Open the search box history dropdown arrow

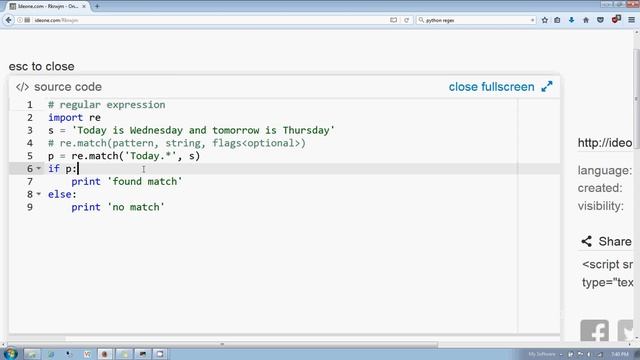(x=533, y=20)
